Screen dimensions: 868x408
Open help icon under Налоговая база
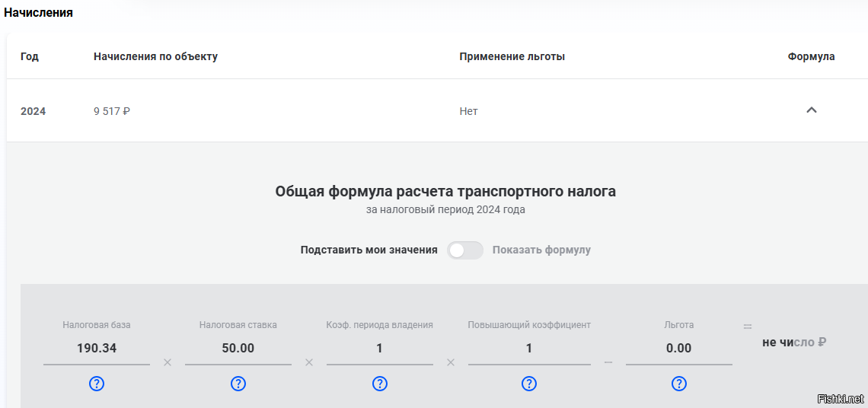point(97,384)
